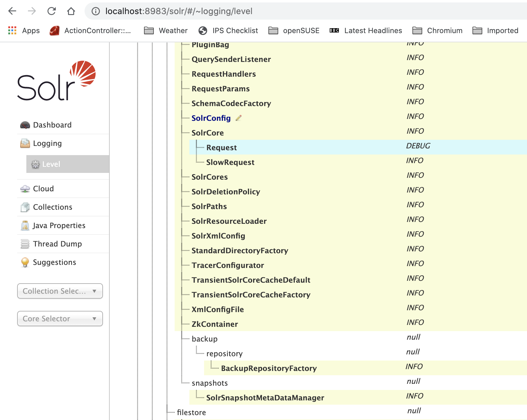This screenshot has height=420, width=527.
Task: Select the QuerySenderListener logger
Action: tap(231, 59)
